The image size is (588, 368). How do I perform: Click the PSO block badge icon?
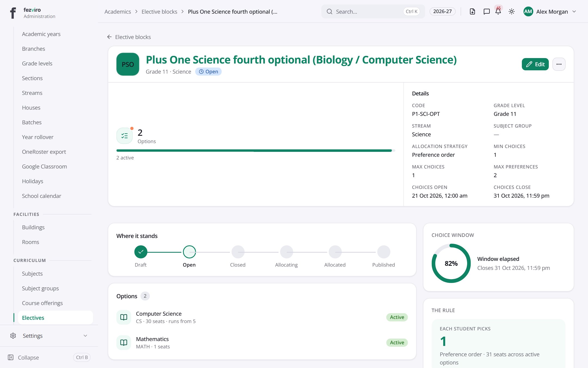click(x=128, y=64)
